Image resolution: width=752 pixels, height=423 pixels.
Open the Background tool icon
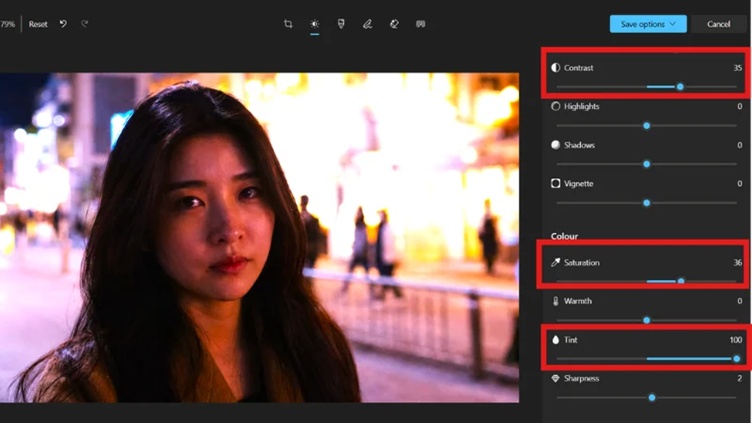421,24
